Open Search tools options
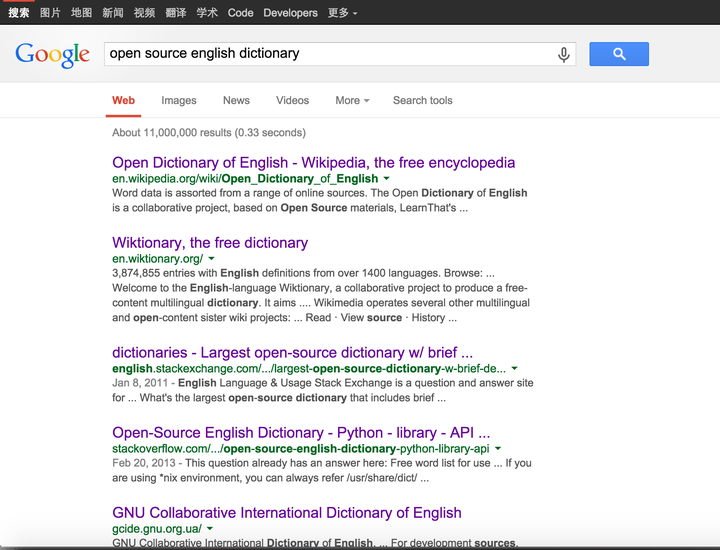Screen dimensions: 720x550 tap(422, 101)
